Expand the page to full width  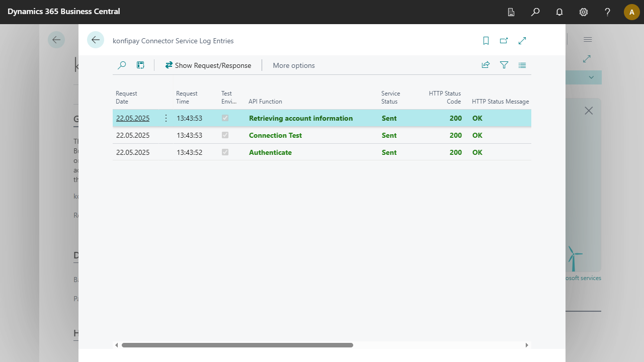click(x=522, y=41)
